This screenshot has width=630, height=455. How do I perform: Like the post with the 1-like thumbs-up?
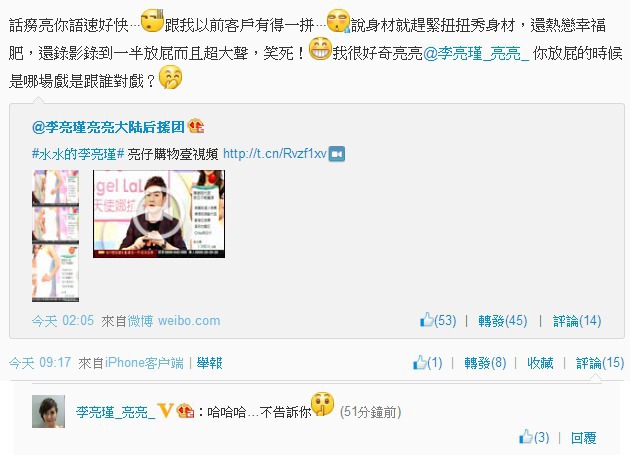click(420, 362)
